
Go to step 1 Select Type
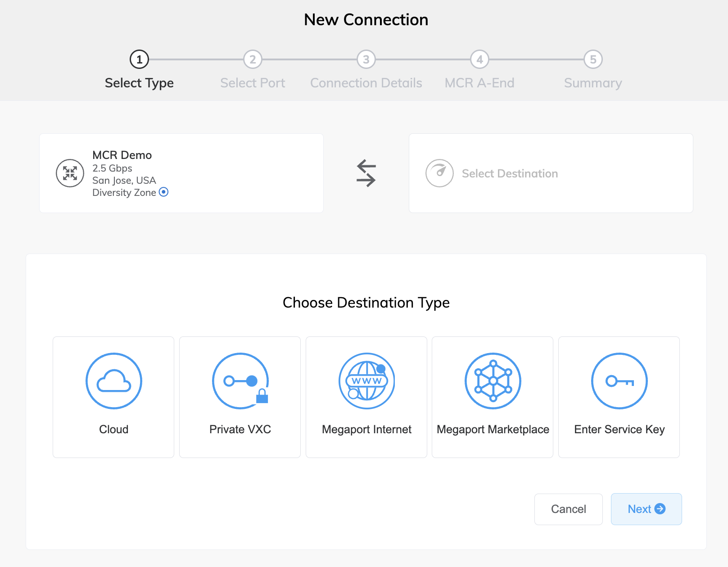tap(139, 59)
